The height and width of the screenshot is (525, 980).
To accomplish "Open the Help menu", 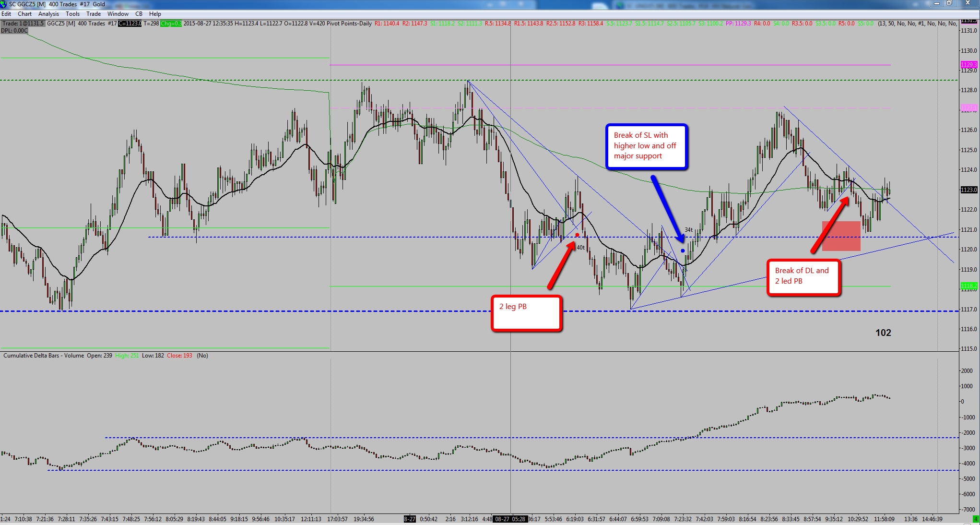I will pyautogui.click(x=155, y=14).
